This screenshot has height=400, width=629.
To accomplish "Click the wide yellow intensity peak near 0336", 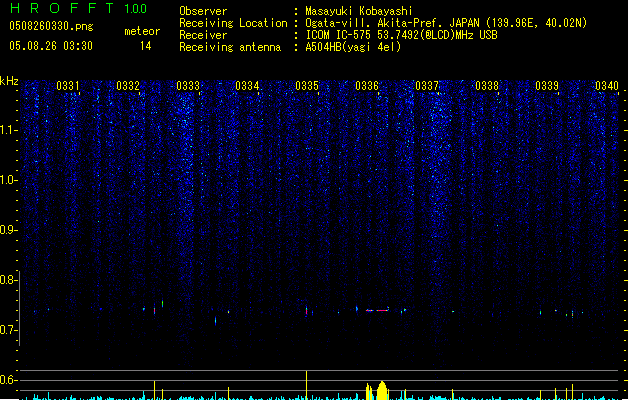I will coord(381,390).
